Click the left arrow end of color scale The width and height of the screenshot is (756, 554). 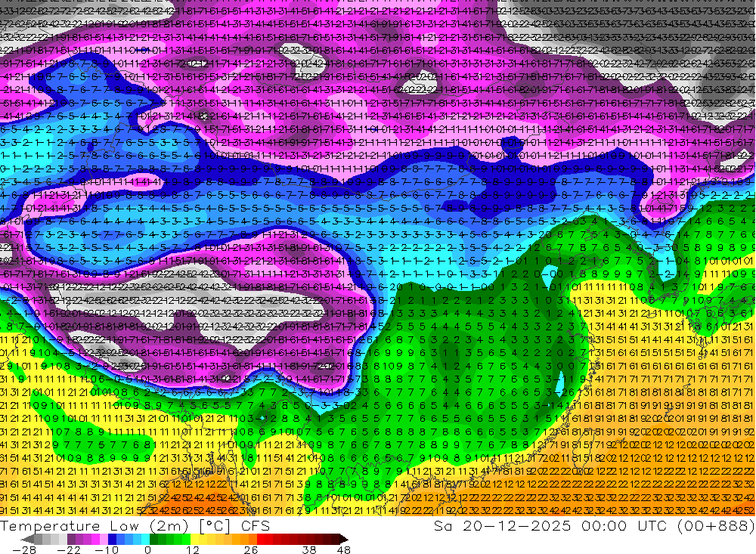coord(27,540)
